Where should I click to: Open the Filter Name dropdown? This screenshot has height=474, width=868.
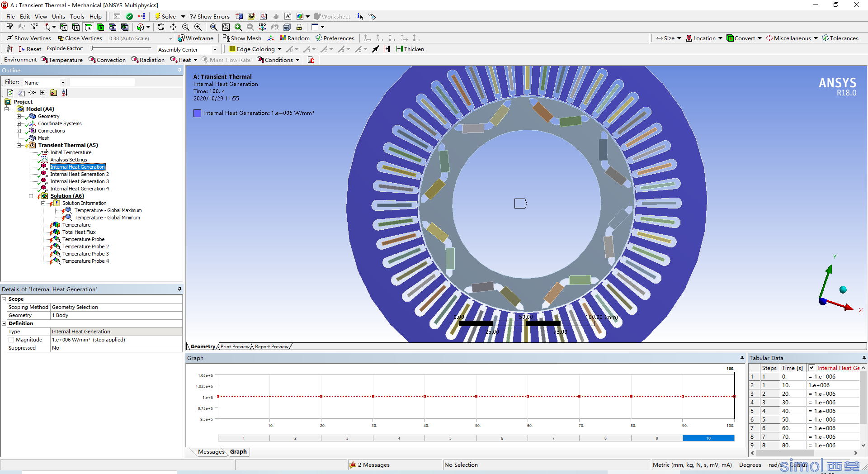click(x=63, y=82)
